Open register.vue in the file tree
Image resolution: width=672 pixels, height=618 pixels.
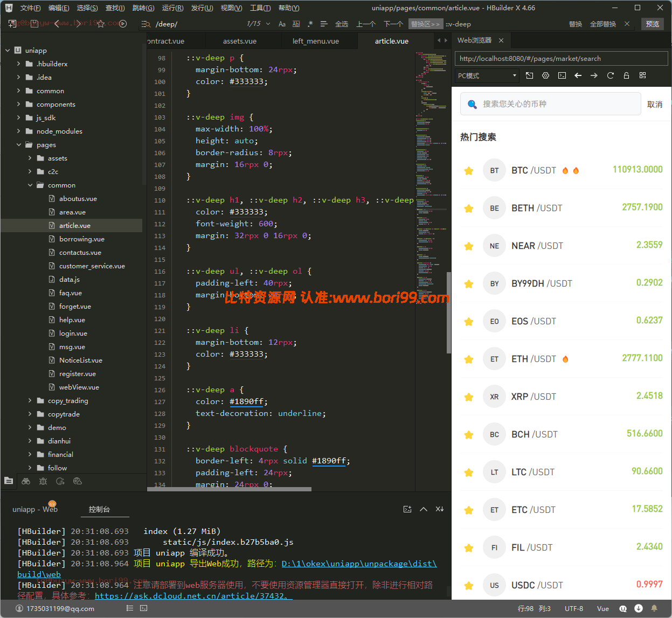click(x=78, y=373)
